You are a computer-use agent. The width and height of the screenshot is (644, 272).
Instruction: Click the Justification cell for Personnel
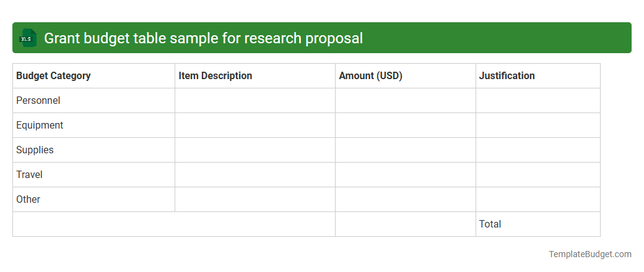click(538, 101)
